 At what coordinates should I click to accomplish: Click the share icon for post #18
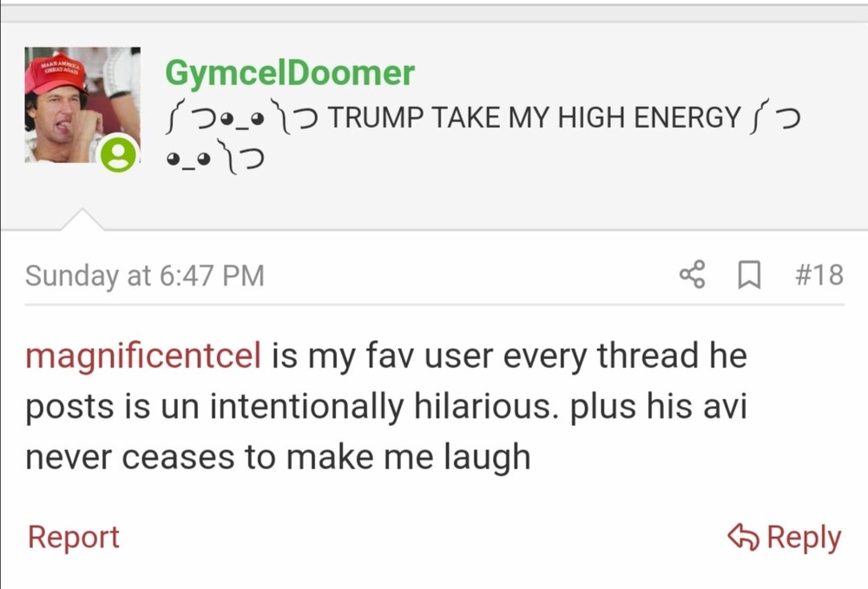pyautogui.click(x=692, y=274)
